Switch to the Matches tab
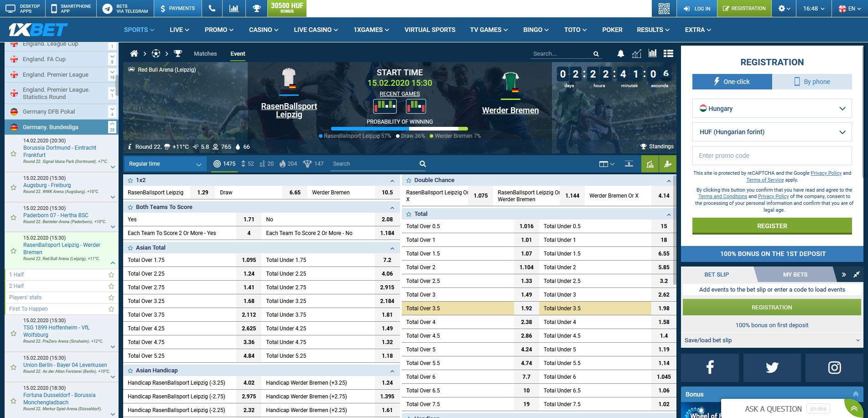 [205, 54]
